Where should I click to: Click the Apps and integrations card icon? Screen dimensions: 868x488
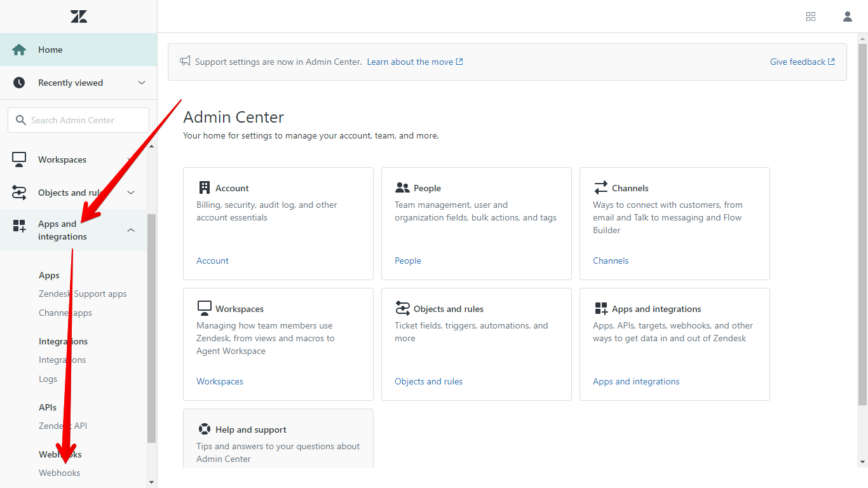(x=601, y=309)
